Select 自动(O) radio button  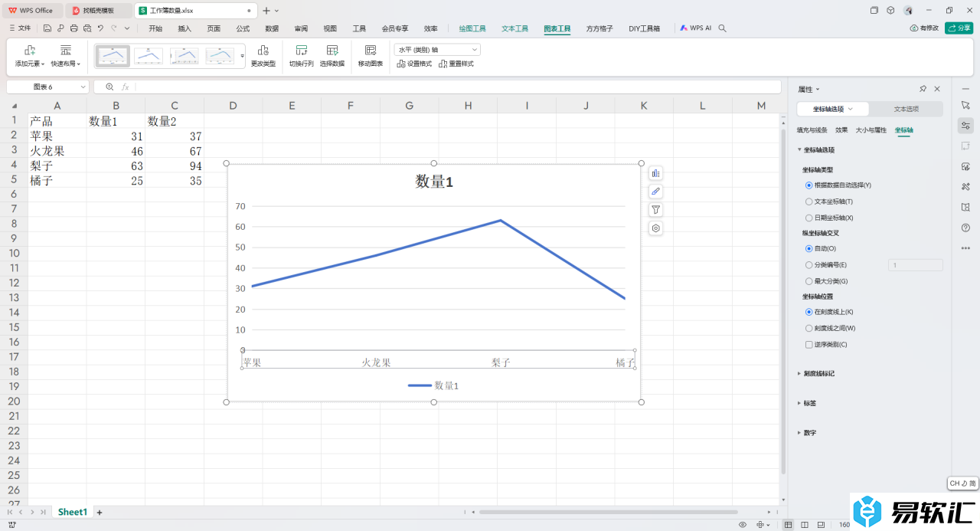809,248
